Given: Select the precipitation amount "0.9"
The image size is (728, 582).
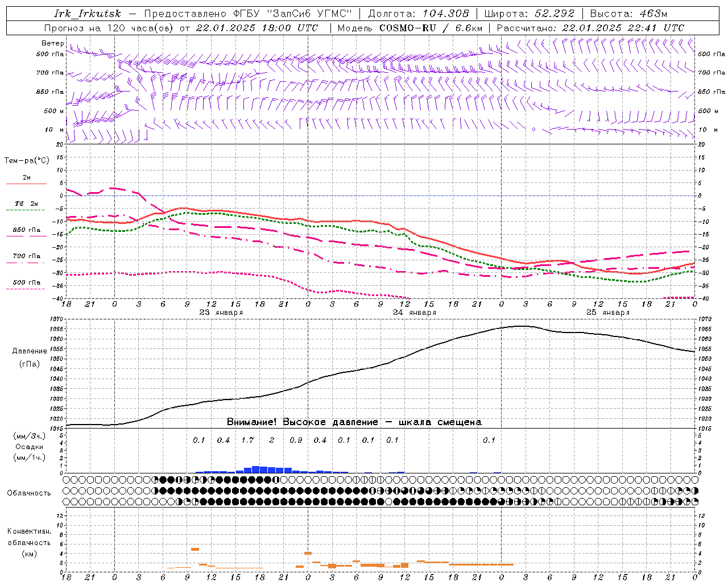Looking at the screenshot, I should coord(296,440).
